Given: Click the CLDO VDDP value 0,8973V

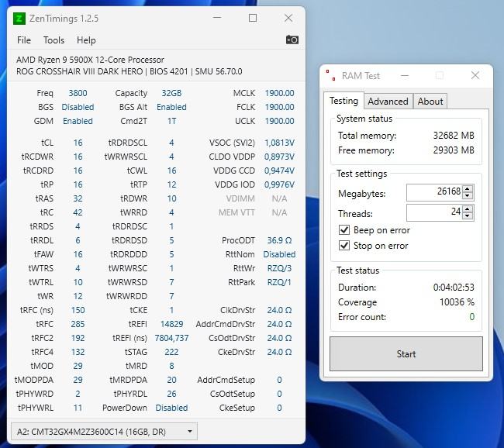Looking at the screenshot, I should (279, 157).
